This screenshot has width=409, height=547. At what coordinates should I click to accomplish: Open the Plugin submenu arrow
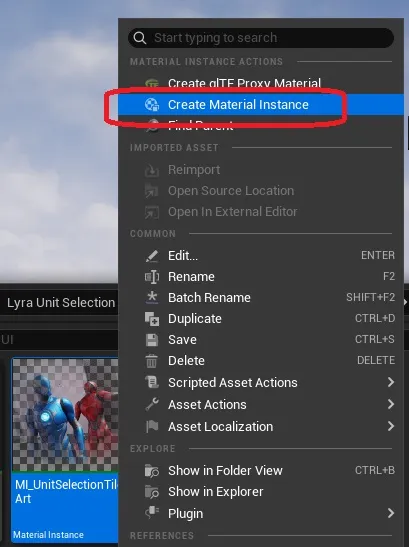point(391,513)
